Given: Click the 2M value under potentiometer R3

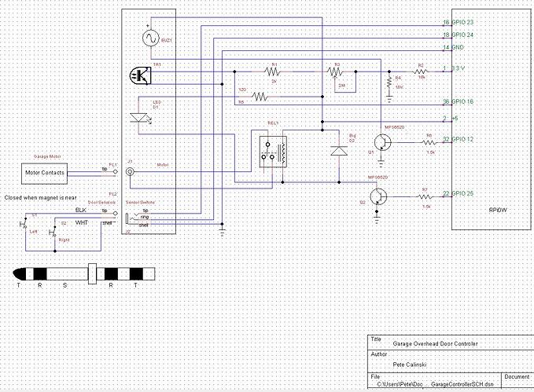Looking at the screenshot, I should click(x=341, y=86).
